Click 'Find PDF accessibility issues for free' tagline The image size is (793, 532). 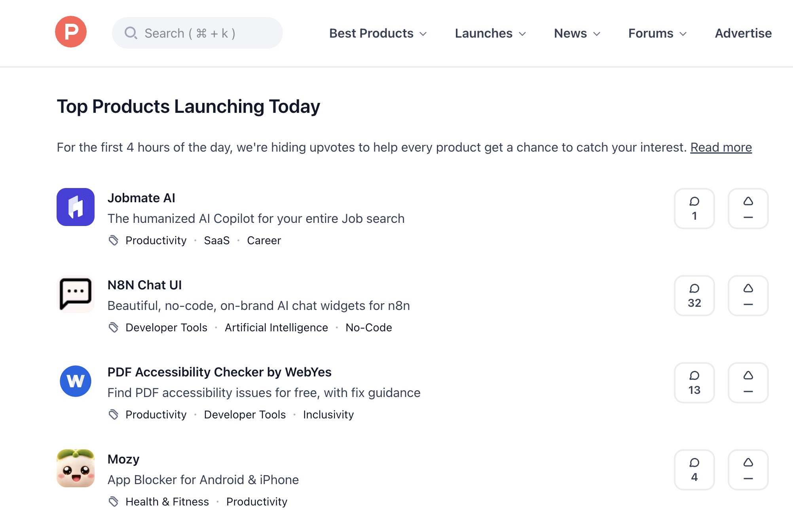264,393
